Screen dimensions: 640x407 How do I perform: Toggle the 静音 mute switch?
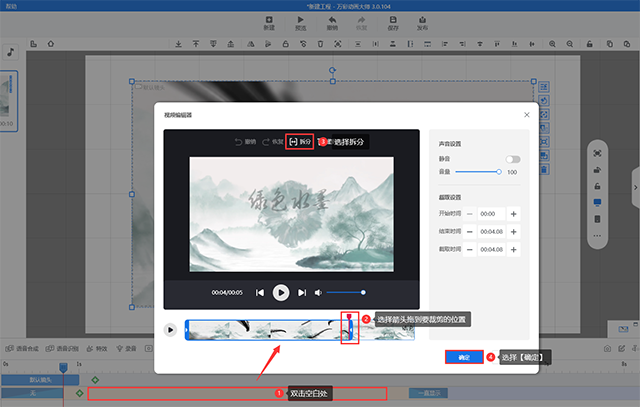513,159
